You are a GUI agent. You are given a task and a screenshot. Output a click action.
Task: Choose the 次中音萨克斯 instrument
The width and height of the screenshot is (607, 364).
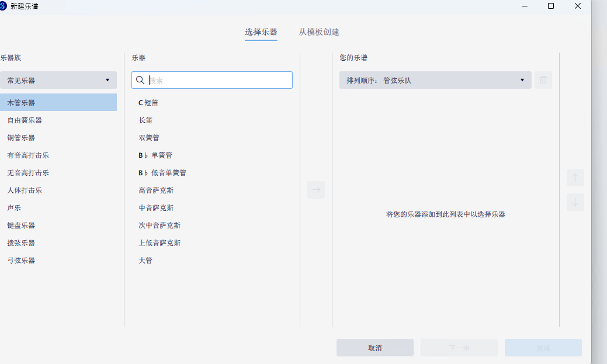[211, 226]
